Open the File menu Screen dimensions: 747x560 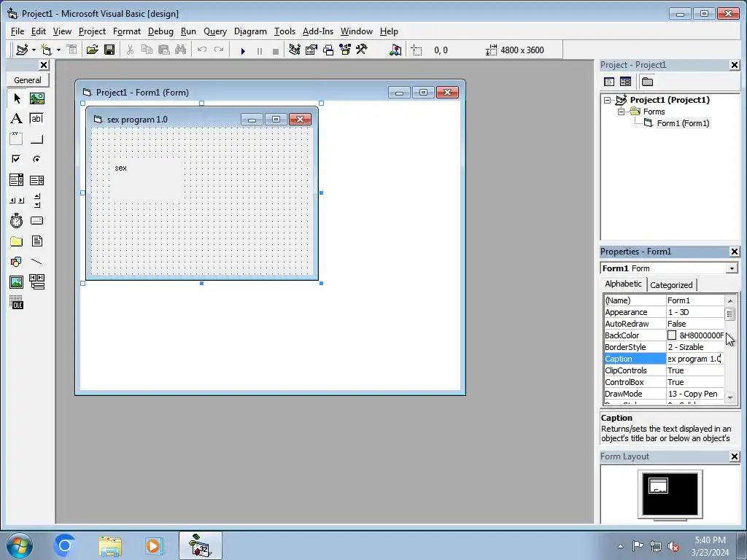tap(18, 31)
